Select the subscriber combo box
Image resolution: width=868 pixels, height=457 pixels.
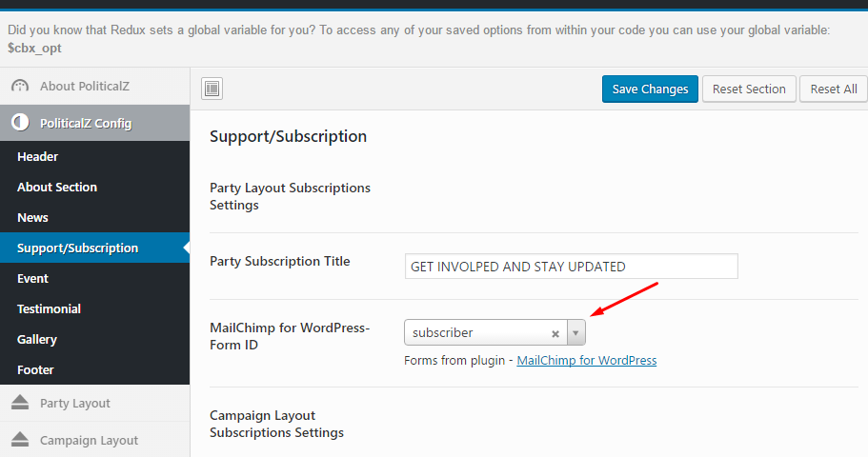[x=495, y=332]
